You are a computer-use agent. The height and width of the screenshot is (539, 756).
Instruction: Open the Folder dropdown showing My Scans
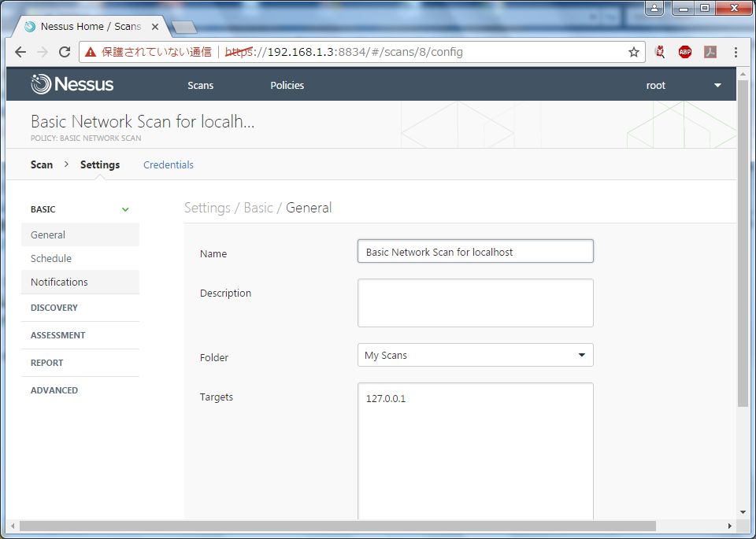tap(476, 355)
